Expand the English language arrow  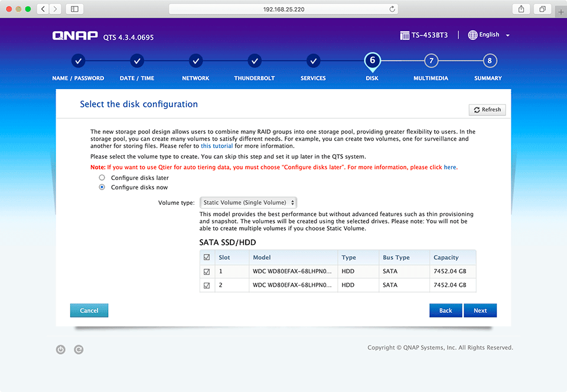point(508,35)
